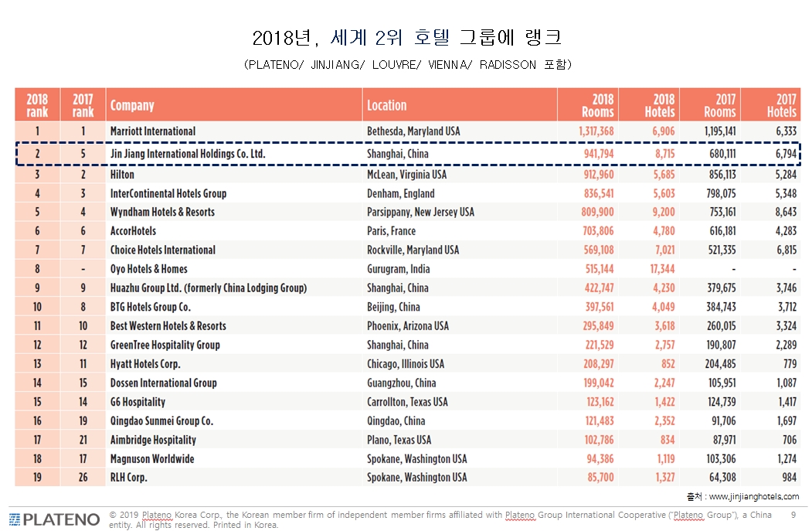Click the 2019 Plateno Korea copyright notice
The image size is (812, 531).
pos(440,519)
